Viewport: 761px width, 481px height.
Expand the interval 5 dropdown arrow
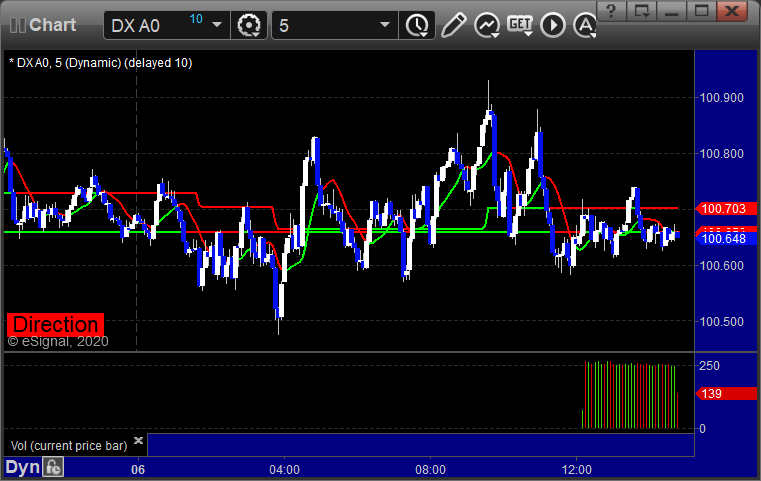(x=385, y=25)
